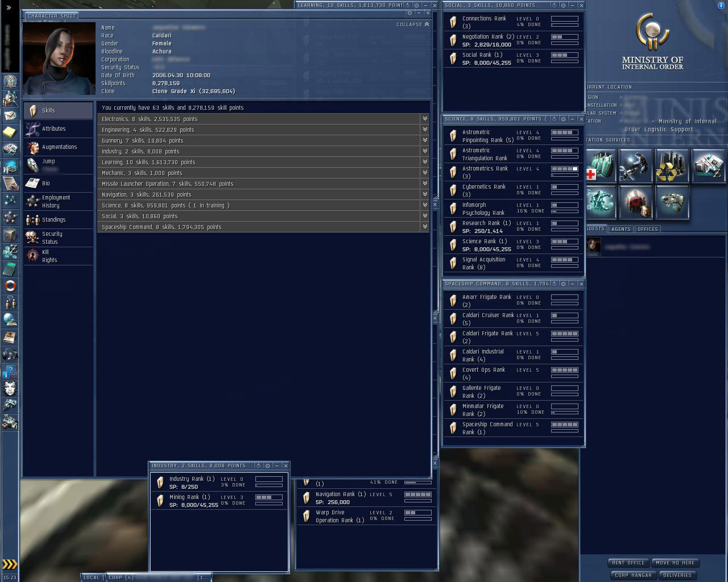Open the lifebuoy help sidebar icon
This screenshot has height=582, width=728.
click(x=10, y=285)
